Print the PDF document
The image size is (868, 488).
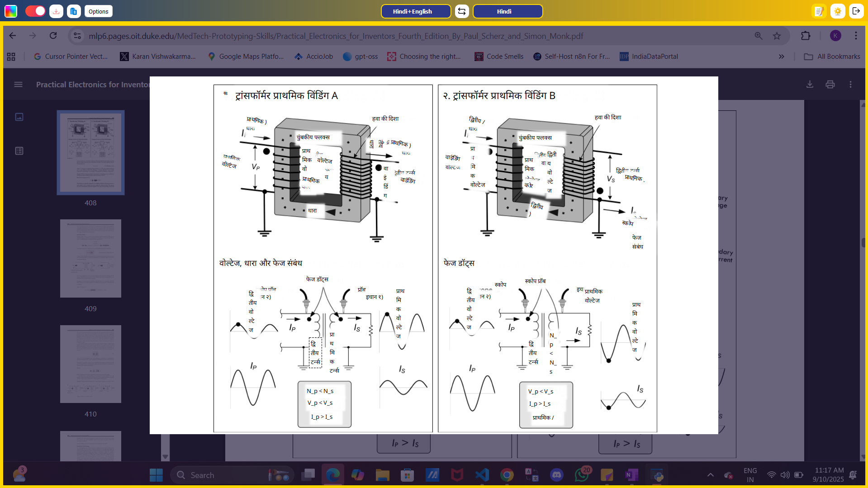tap(830, 85)
